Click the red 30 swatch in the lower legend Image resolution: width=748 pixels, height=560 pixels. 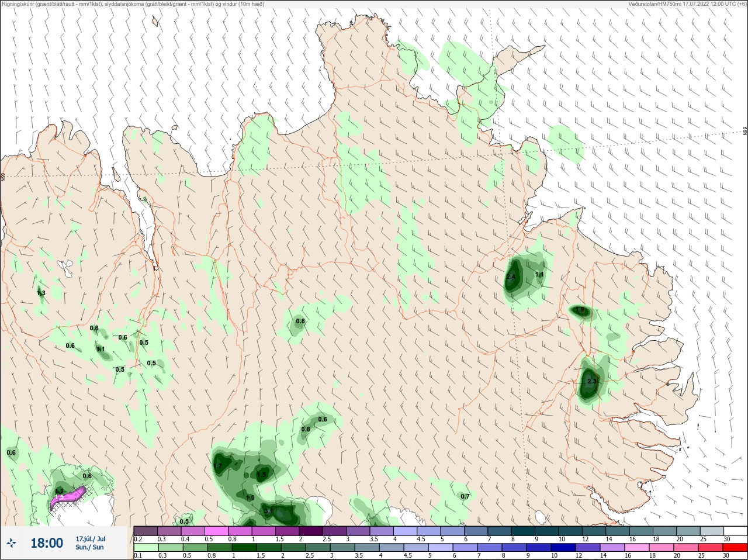735,548
